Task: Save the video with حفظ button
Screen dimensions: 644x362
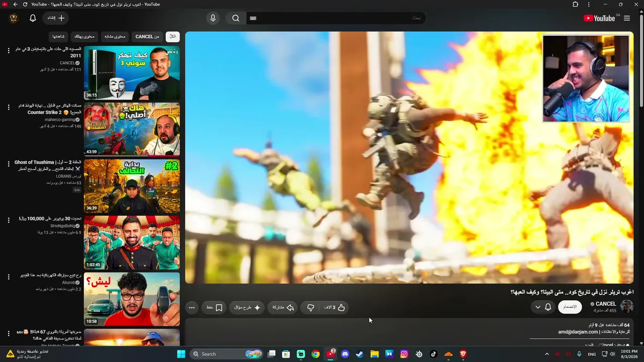Action: coord(214,308)
